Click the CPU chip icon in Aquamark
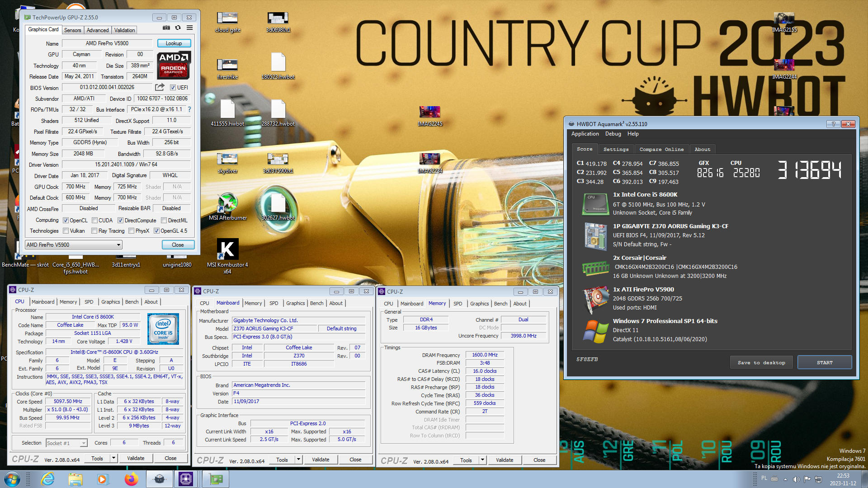Image resolution: width=868 pixels, height=488 pixels. (x=595, y=204)
